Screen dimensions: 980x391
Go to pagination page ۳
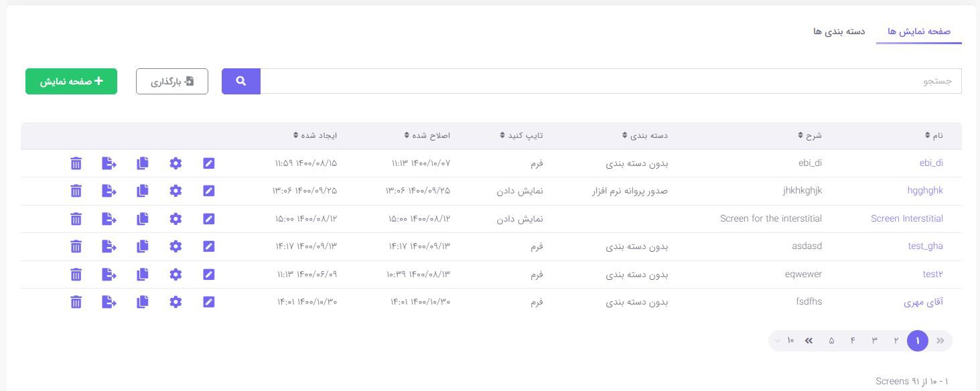[x=874, y=341]
